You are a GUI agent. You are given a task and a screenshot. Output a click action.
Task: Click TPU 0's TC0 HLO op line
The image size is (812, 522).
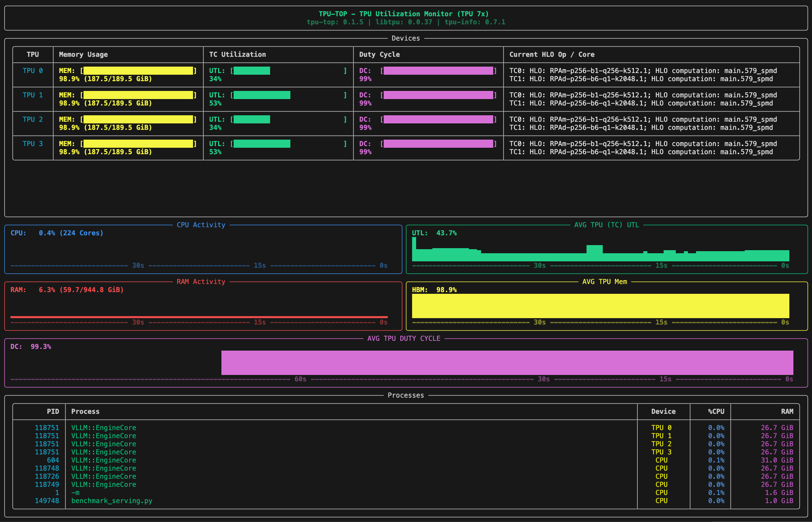[x=643, y=71]
